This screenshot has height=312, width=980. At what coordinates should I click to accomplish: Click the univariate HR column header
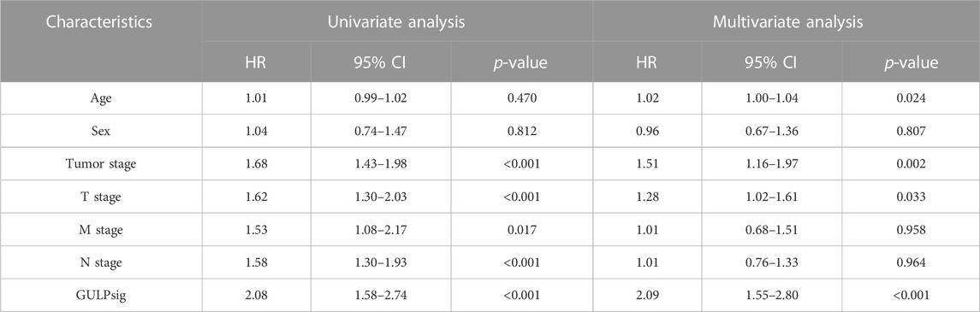tap(256, 63)
